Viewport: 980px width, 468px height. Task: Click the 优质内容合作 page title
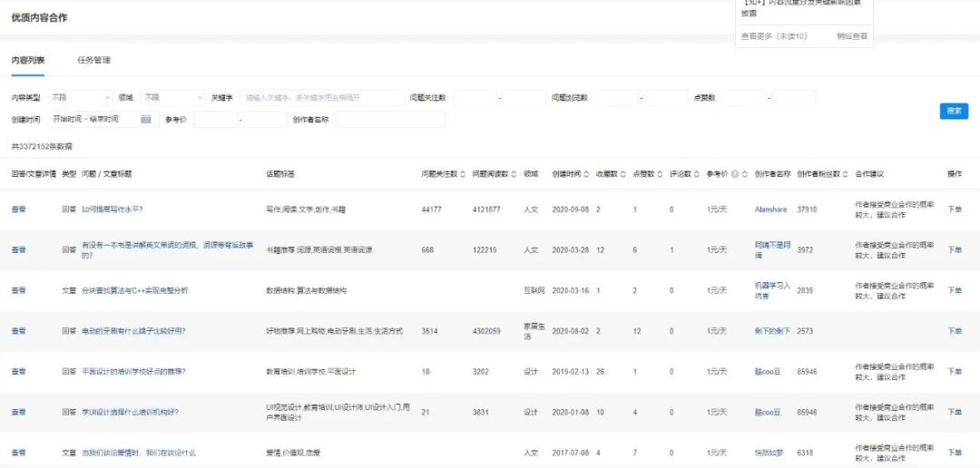point(39,17)
